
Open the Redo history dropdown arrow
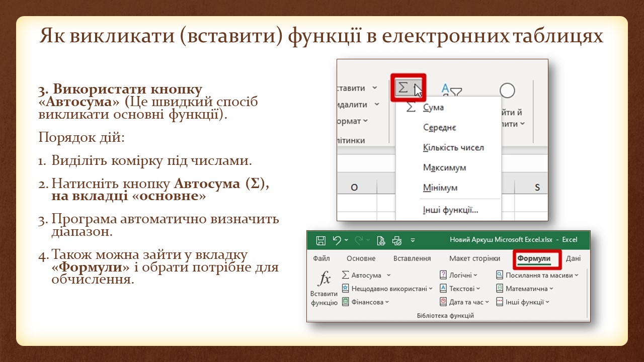click(x=369, y=240)
